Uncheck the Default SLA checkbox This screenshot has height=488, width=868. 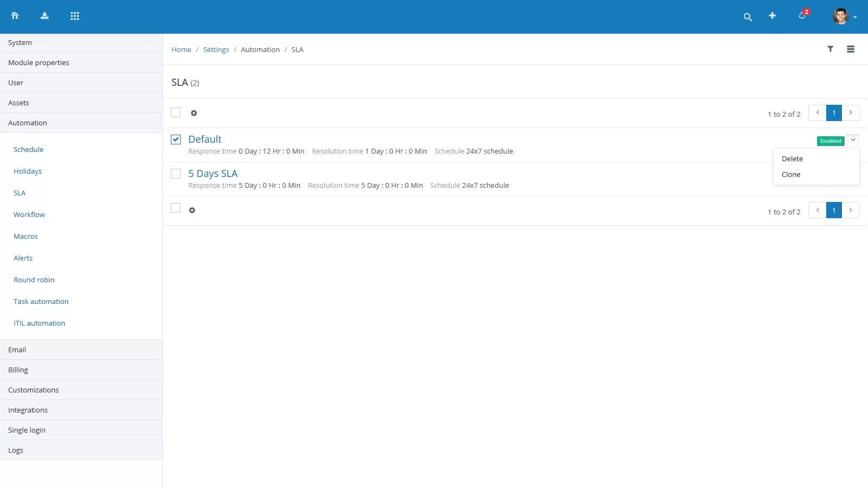(176, 140)
